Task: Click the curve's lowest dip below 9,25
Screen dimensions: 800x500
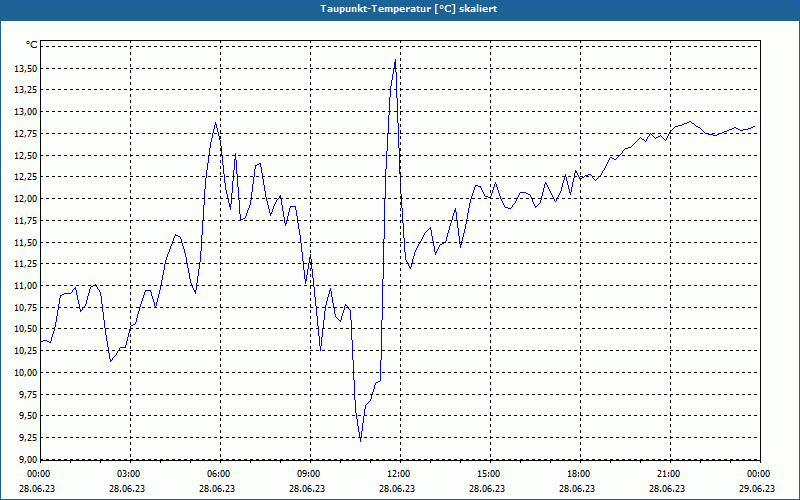Action: point(360,441)
